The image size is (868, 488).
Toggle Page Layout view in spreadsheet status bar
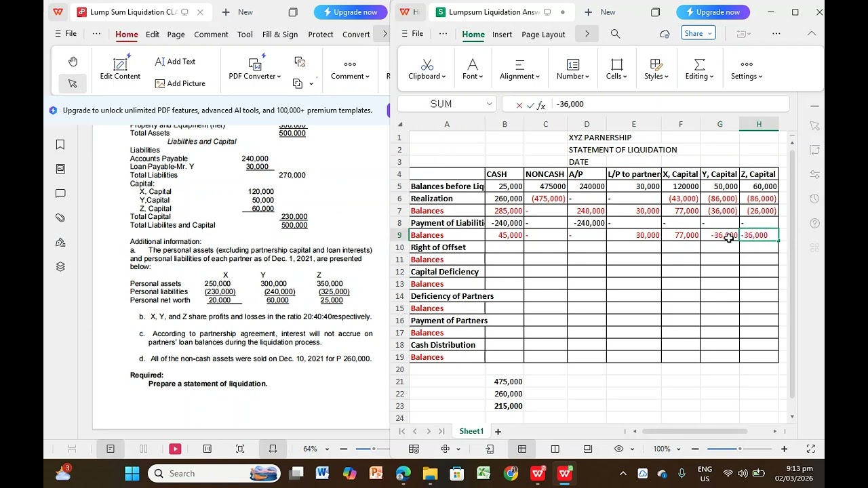point(587,449)
